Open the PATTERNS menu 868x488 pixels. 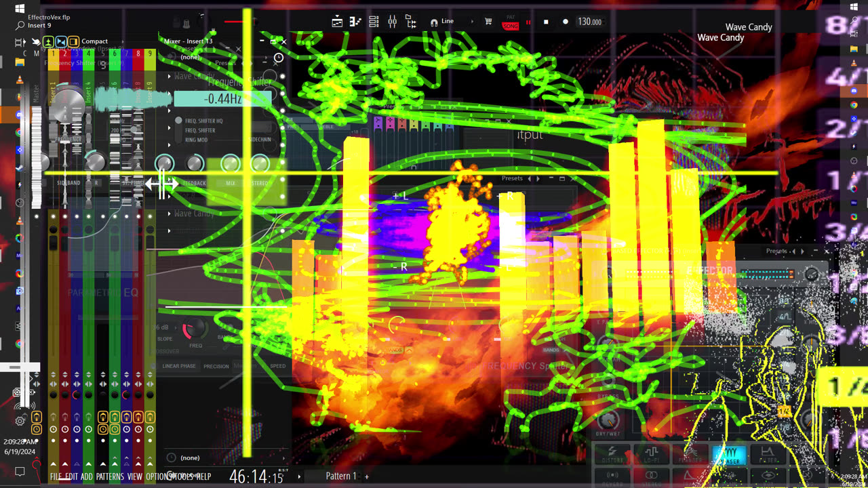click(x=110, y=476)
